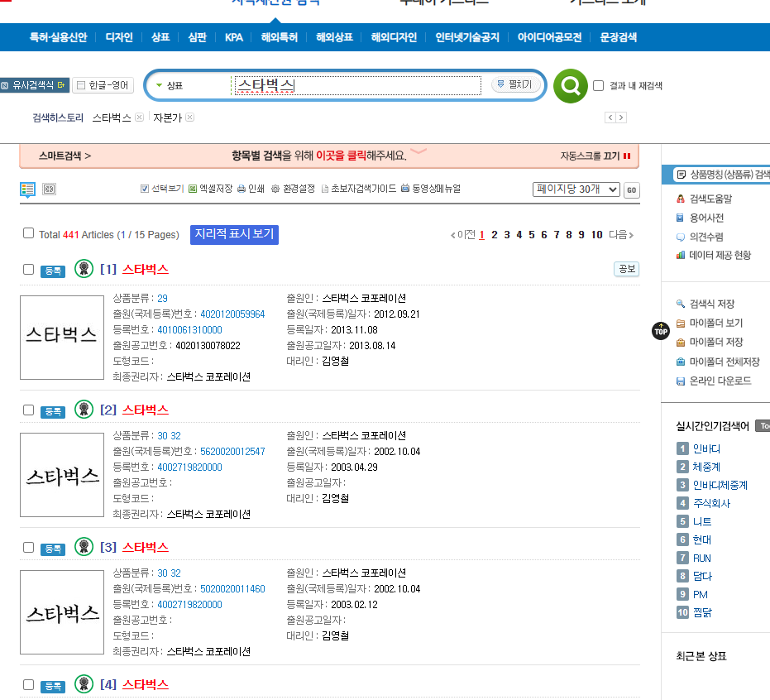Open trending keyword 인바디체중계

coord(720,486)
